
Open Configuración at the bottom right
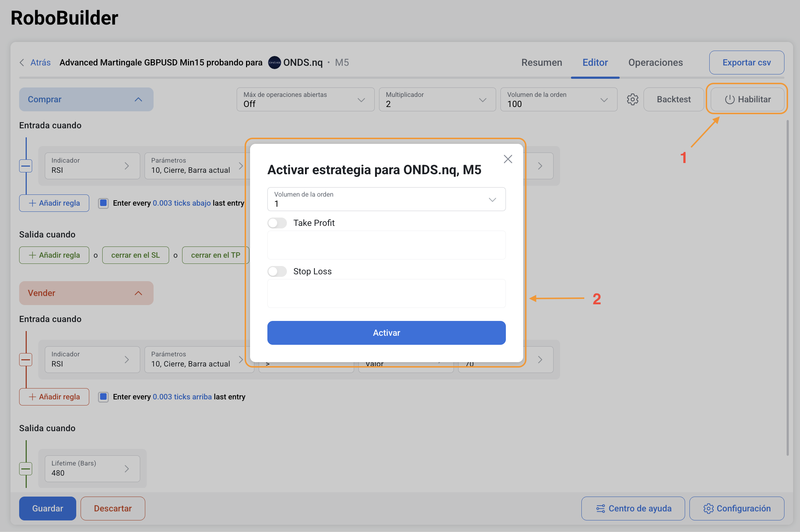[737, 509]
